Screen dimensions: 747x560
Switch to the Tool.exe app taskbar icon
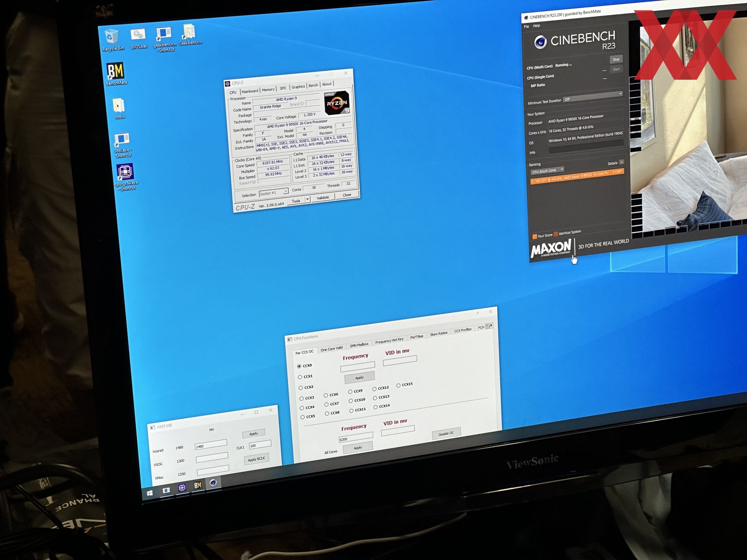click(x=166, y=490)
